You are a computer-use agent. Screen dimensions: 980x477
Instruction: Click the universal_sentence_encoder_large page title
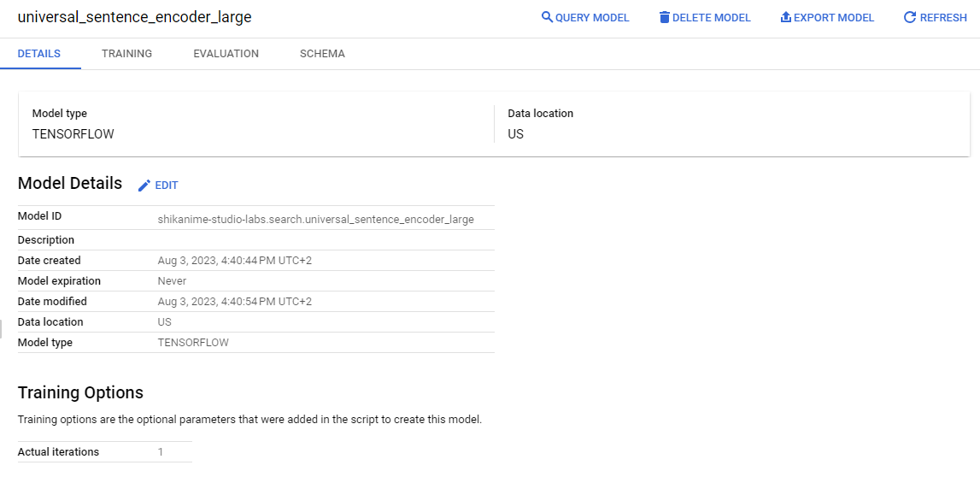134,17
